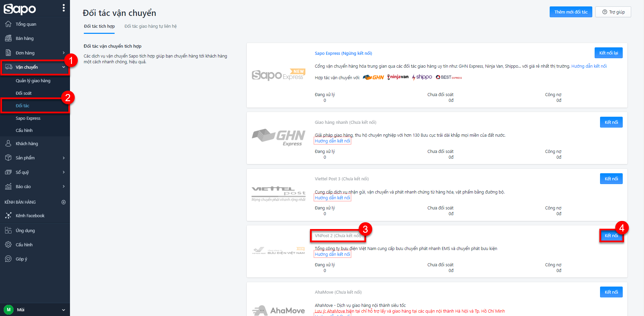The width and height of the screenshot is (644, 316).
Task: Click Kết nối for Giao hàng nhanh
Action: [611, 122]
